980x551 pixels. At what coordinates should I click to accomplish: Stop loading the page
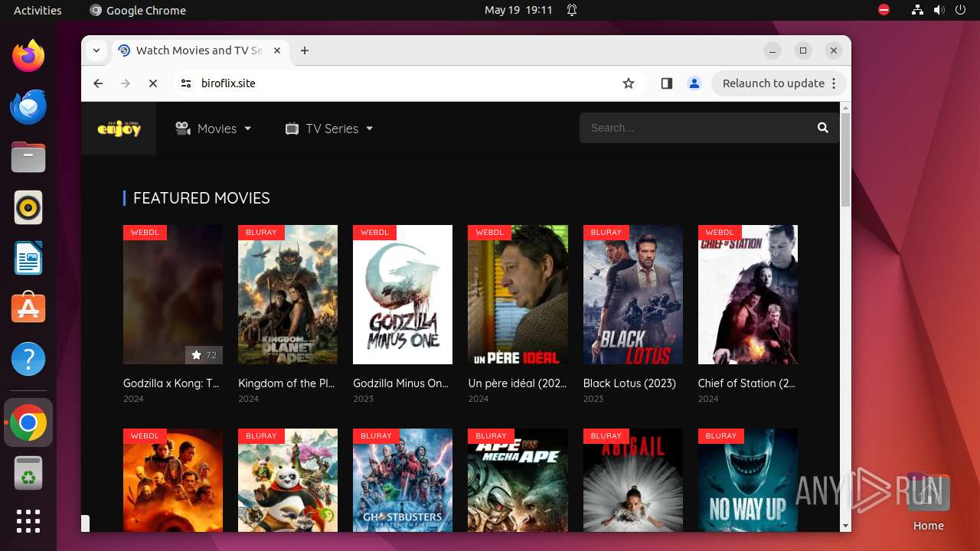click(x=153, y=83)
